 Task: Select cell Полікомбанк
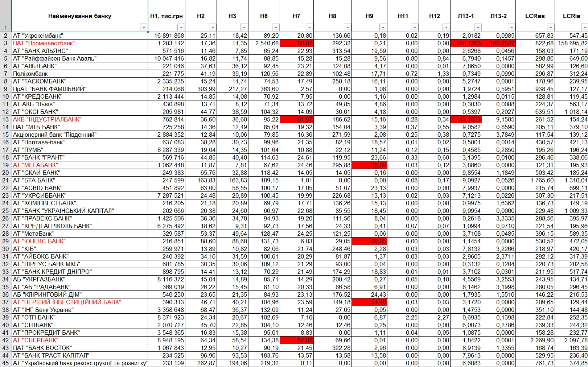pyautogui.click(x=80, y=74)
